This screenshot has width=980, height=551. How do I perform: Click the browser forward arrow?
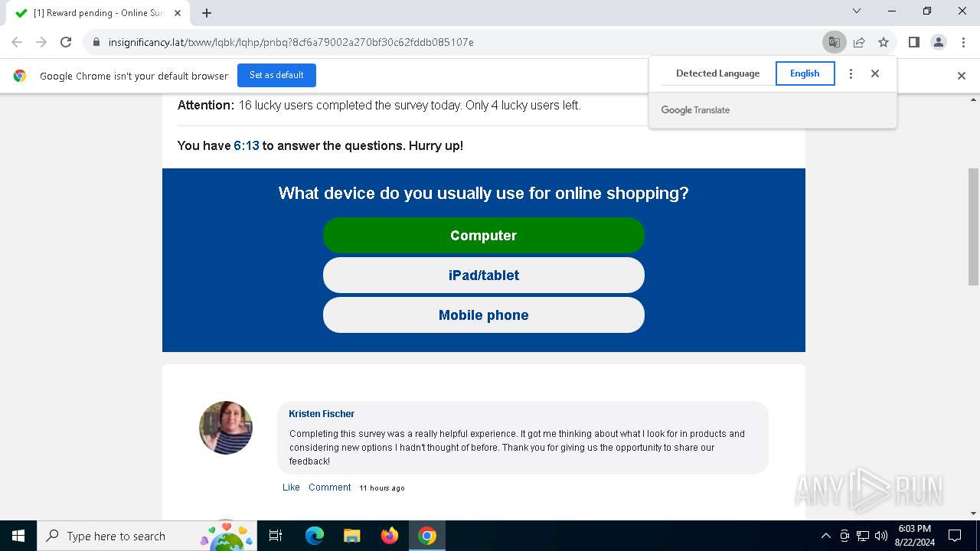coord(41,42)
